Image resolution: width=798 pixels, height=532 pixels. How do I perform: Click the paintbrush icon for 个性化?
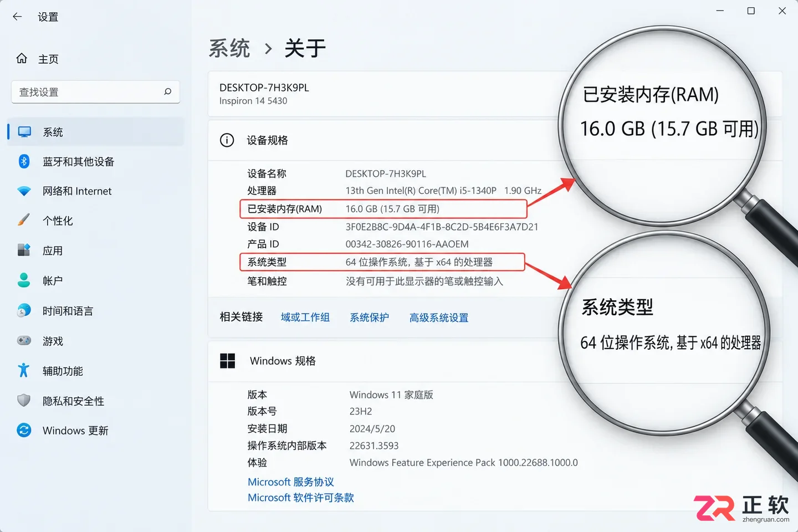click(24, 221)
